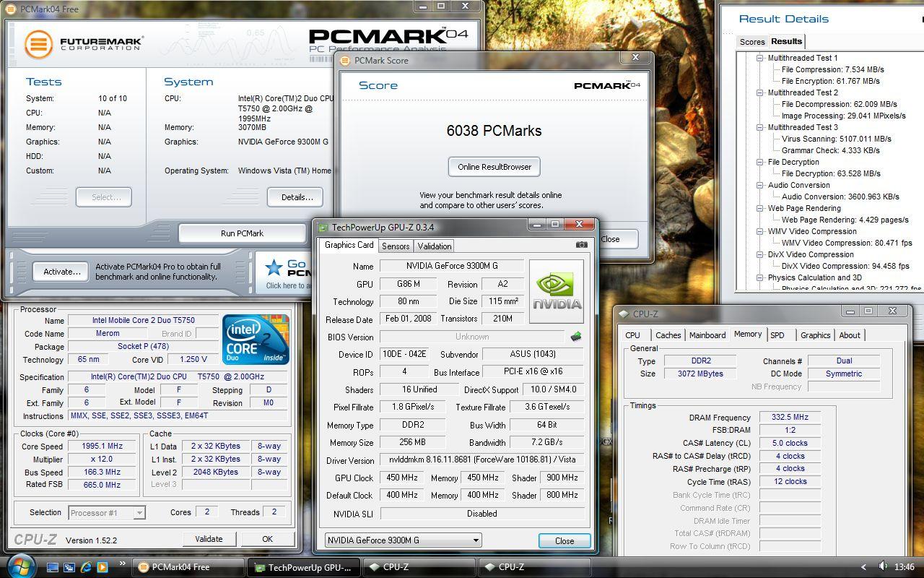The width and height of the screenshot is (924, 578).
Task: Collapse the Multithreaded Test 1 node
Action: 760,58
